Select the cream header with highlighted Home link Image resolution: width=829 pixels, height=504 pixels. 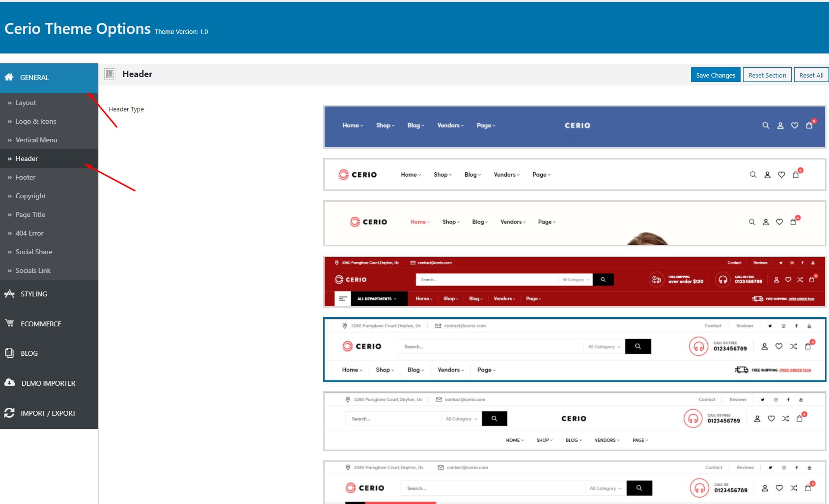pyautogui.click(x=575, y=223)
